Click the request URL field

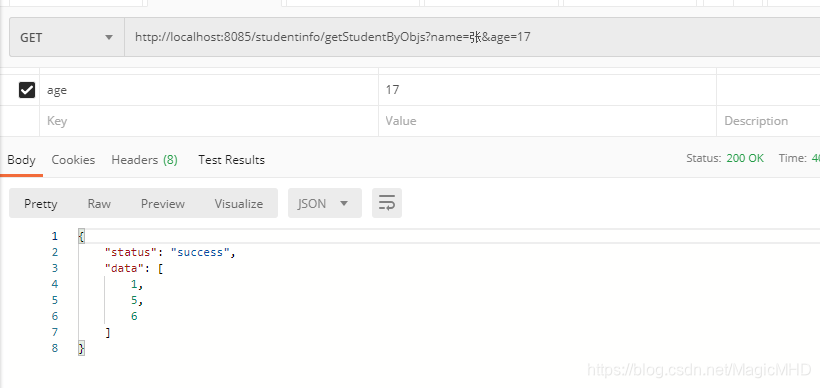pos(472,37)
